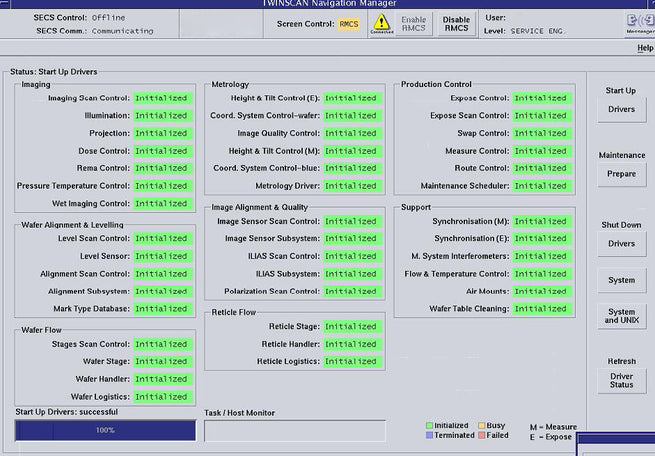Select Coord. System Control-wafer status
This screenshot has height=456, width=655.
[352, 116]
